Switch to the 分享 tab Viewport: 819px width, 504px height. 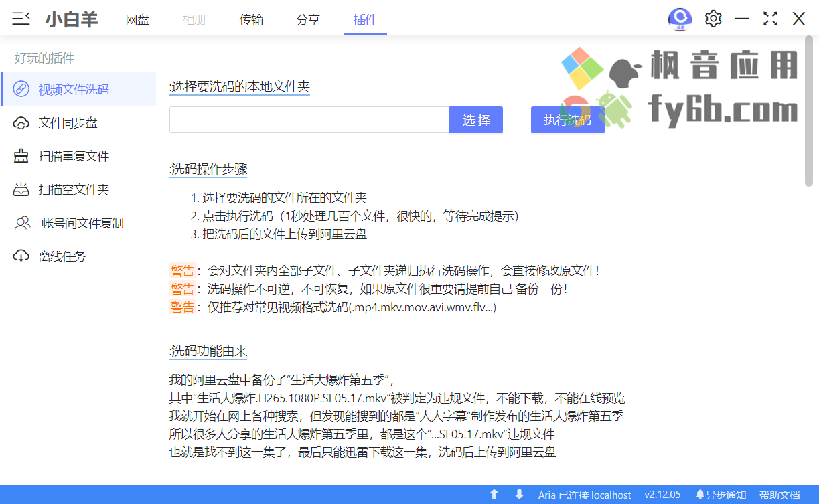[308, 20]
